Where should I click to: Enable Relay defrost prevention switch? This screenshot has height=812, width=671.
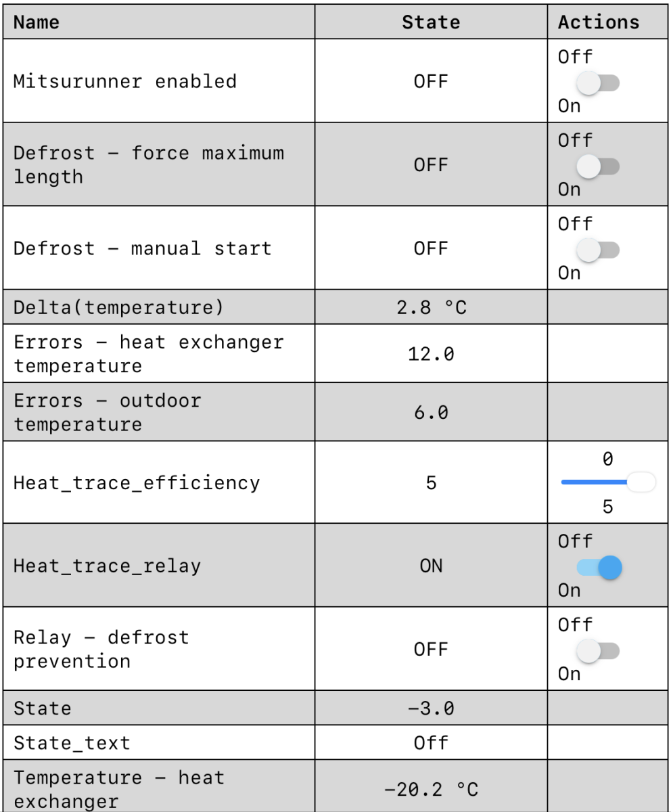click(599, 650)
